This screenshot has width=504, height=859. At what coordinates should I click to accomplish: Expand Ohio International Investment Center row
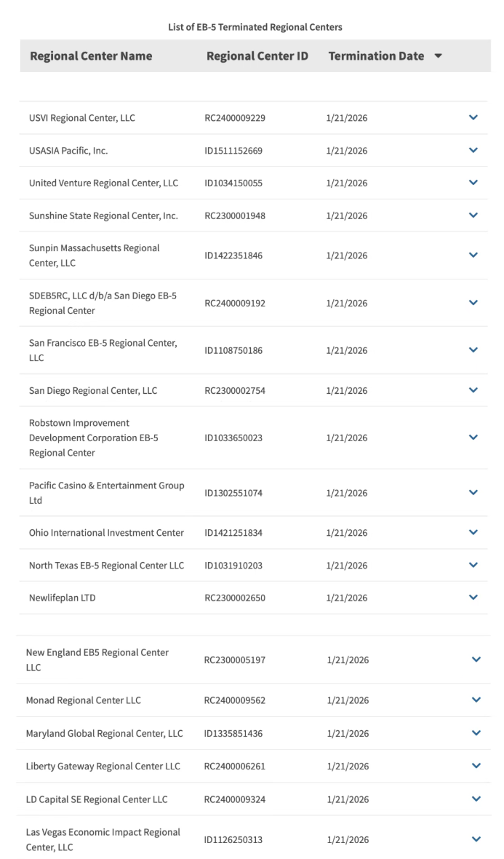pos(474,532)
